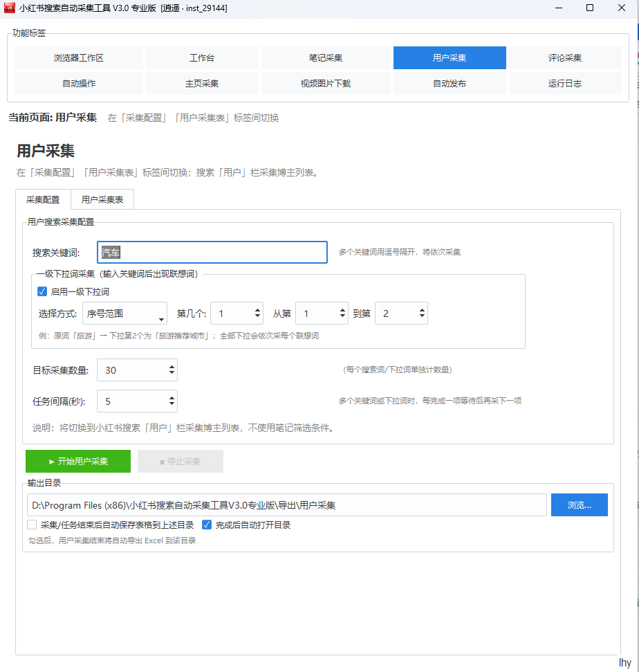Increase the 第几个 value with up arrow

tap(257, 310)
